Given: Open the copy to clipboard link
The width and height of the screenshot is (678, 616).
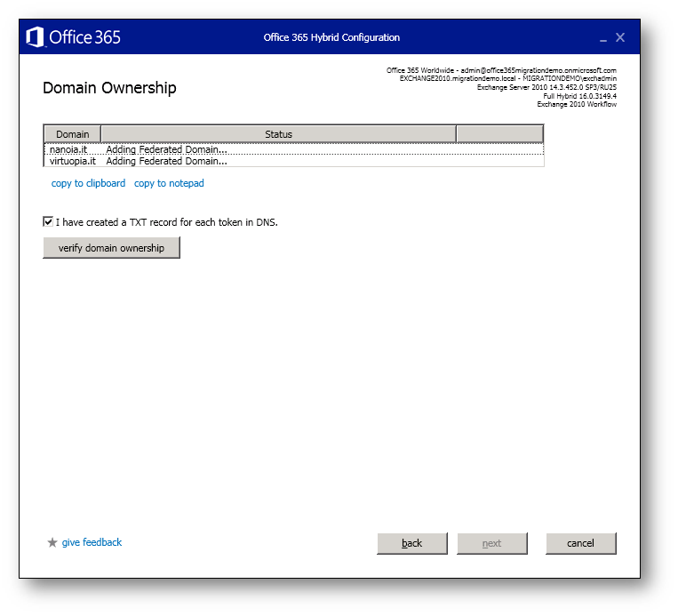Looking at the screenshot, I should pyautogui.click(x=88, y=183).
